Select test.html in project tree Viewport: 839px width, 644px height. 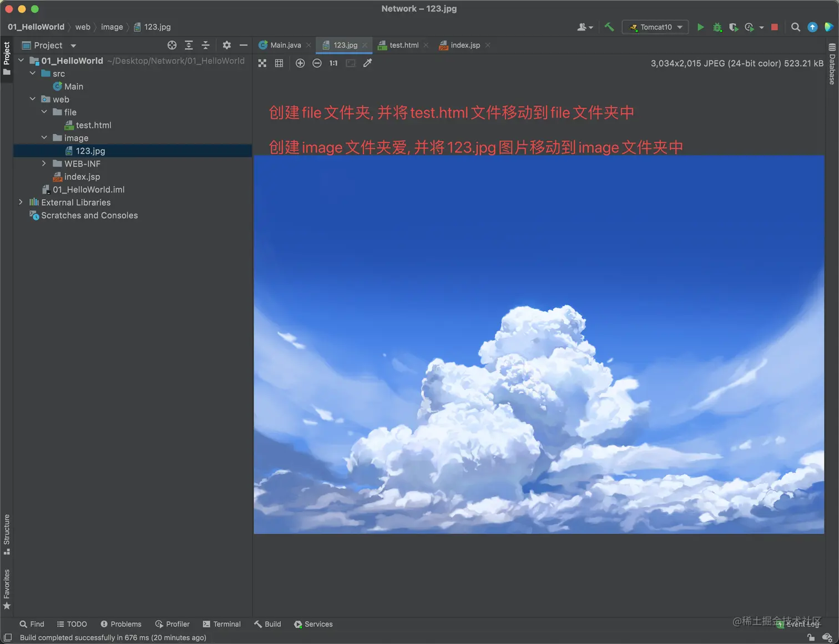pos(88,125)
